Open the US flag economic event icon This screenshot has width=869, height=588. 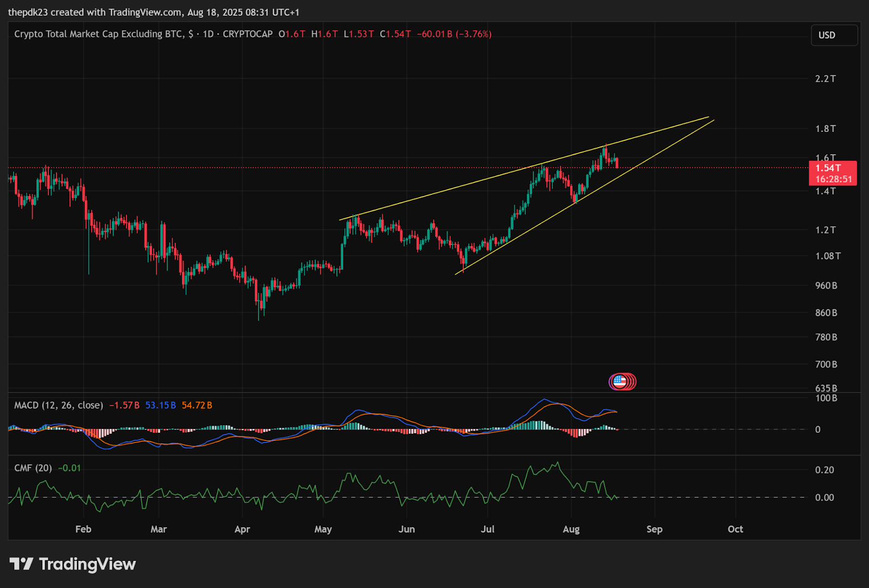pyautogui.click(x=619, y=382)
